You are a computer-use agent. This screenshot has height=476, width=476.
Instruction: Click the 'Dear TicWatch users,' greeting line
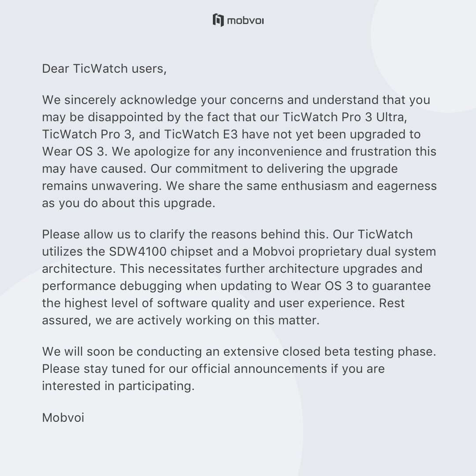[x=104, y=69]
